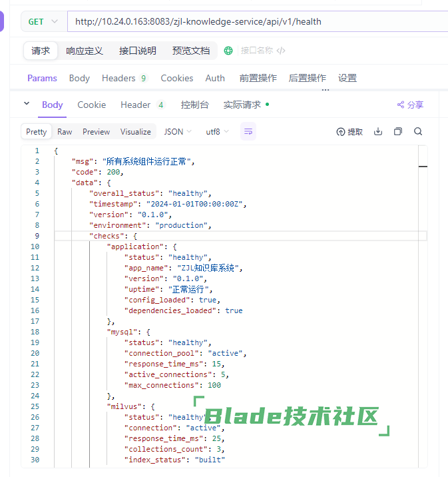Click the "mysql" key on line 18

122,332
